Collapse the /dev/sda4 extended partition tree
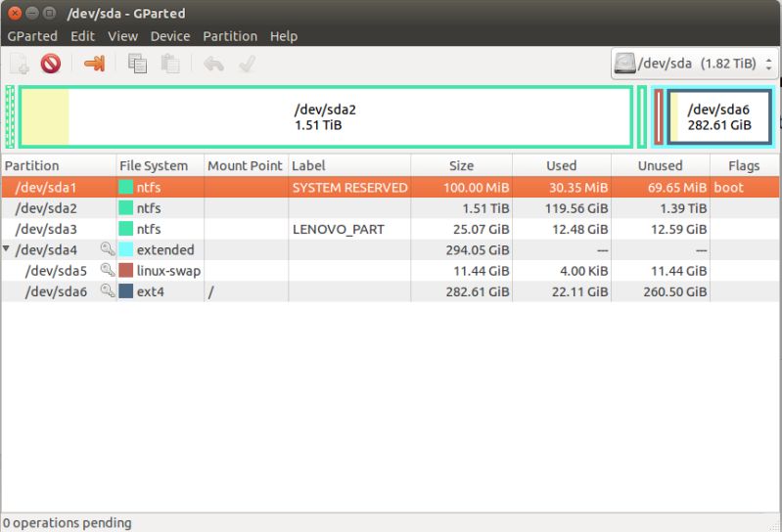This screenshot has height=532, width=782. click(x=7, y=248)
